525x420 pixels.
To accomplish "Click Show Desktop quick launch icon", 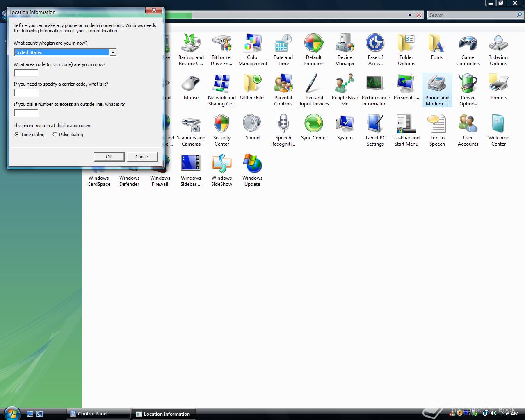I will pos(30,414).
